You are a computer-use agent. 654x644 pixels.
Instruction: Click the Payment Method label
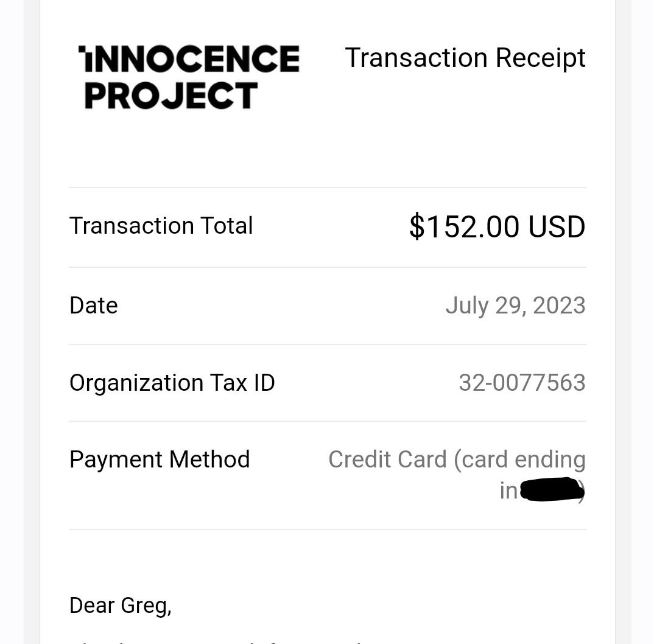[x=160, y=460]
